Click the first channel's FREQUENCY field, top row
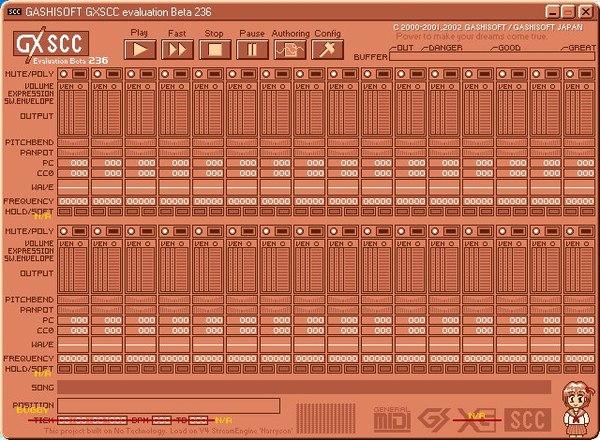Screen dimensions: 600x440 tap(73, 201)
